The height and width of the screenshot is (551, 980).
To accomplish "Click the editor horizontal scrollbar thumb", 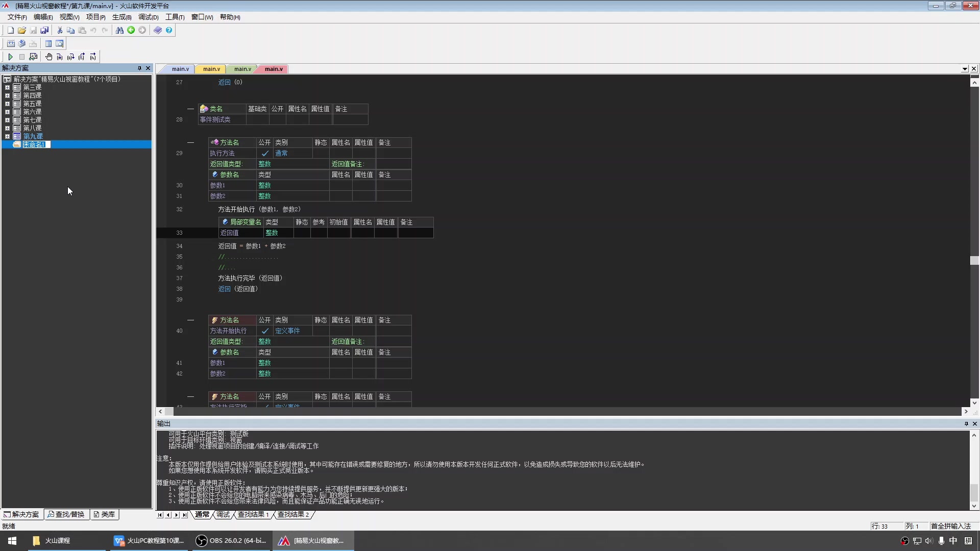I will click(169, 411).
